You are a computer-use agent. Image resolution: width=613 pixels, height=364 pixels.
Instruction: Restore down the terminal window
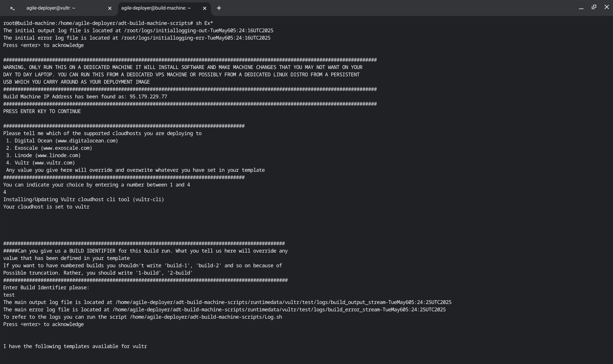pyautogui.click(x=594, y=7)
